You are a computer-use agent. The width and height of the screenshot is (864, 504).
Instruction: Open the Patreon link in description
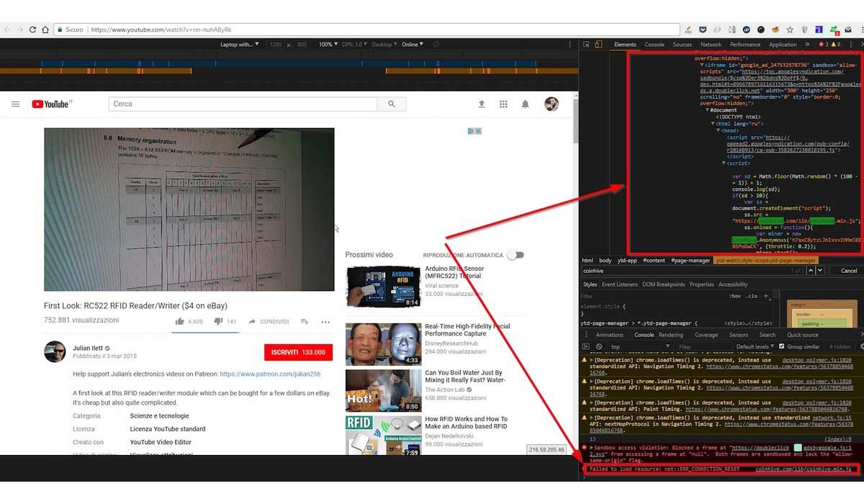click(x=270, y=374)
